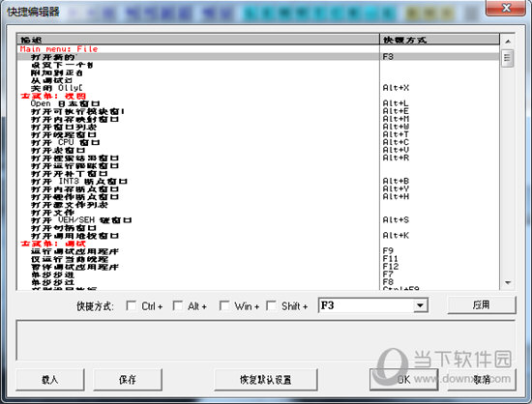532x404 pixels.
Task: Click the large empty description text box
Action: 266,340
